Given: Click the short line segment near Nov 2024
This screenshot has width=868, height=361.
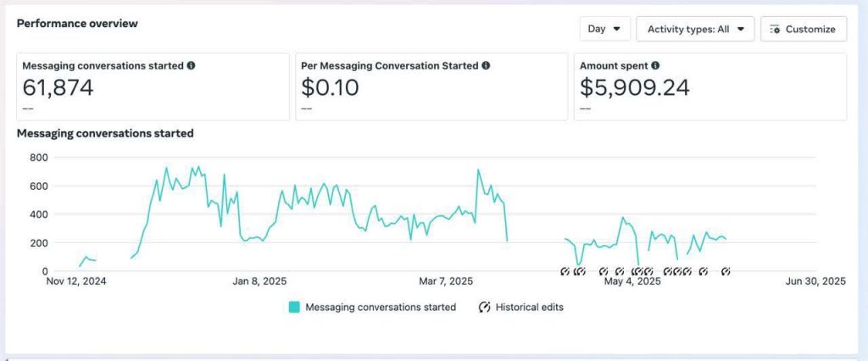Looking at the screenshot, I should pos(87,258).
